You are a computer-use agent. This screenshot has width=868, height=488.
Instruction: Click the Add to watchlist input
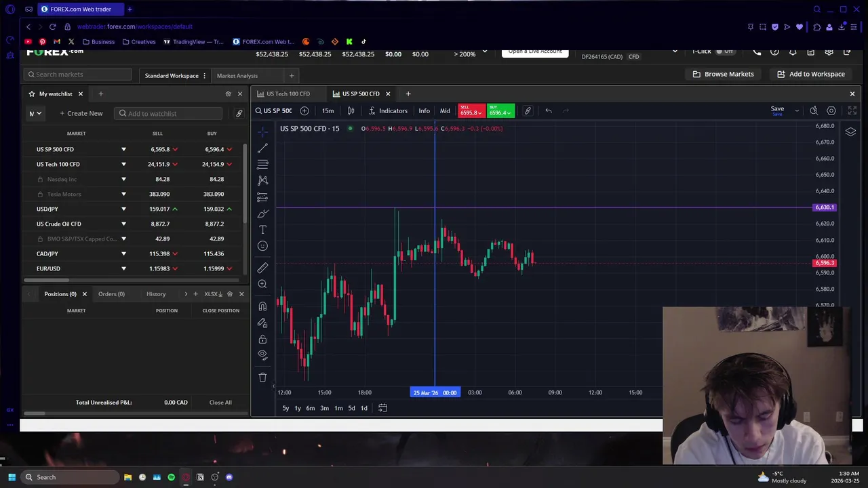168,113
